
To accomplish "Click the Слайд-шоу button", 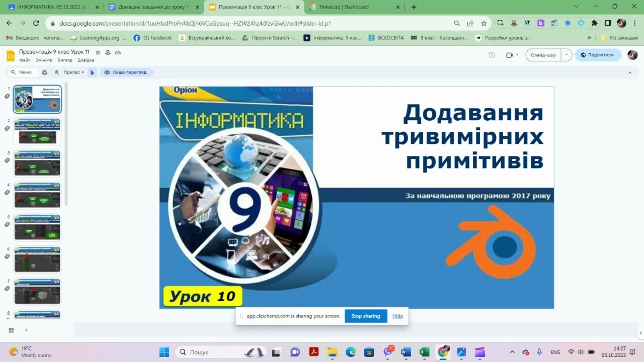I will (544, 55).
